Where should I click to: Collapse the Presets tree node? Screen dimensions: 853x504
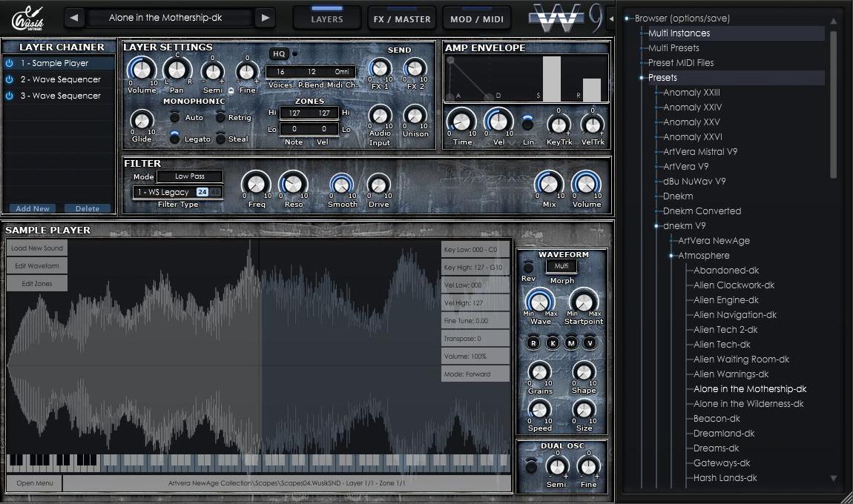coord(642,78)
